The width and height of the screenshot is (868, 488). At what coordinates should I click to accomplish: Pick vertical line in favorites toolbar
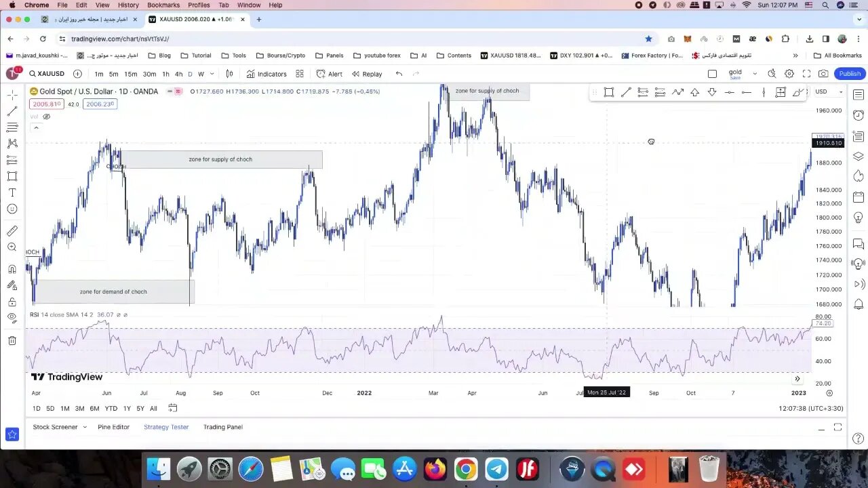tap(764, 92)
